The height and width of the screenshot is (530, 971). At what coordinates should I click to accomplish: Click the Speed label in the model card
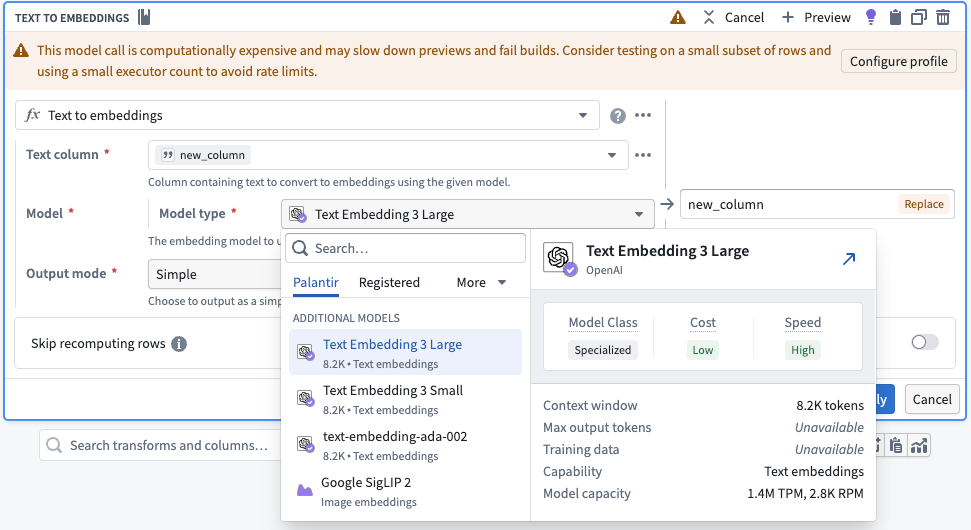[x=803, y=323]
